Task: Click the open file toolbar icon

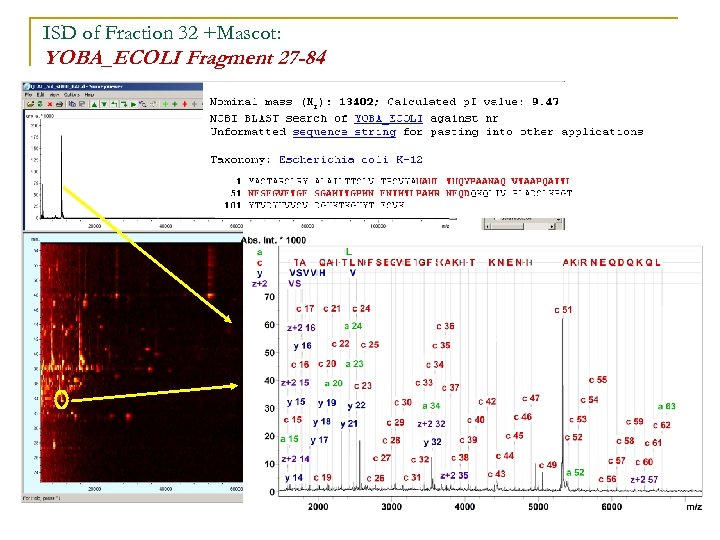Action: coord(30,104)
